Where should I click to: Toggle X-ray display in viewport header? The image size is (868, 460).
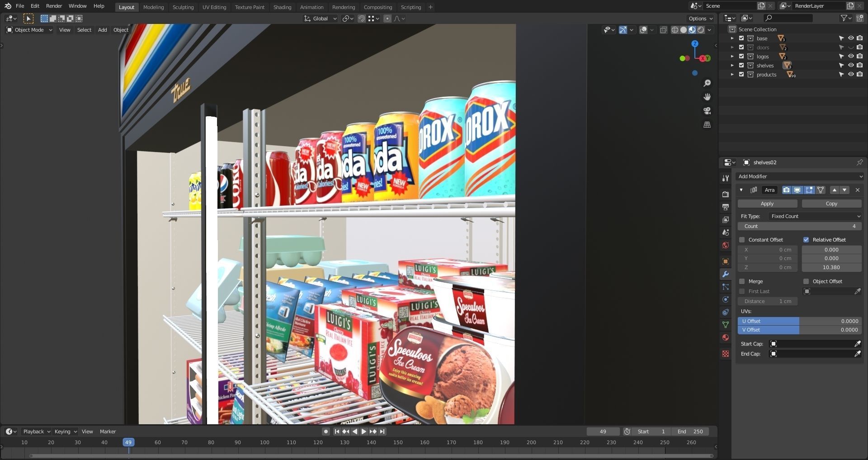663,30
